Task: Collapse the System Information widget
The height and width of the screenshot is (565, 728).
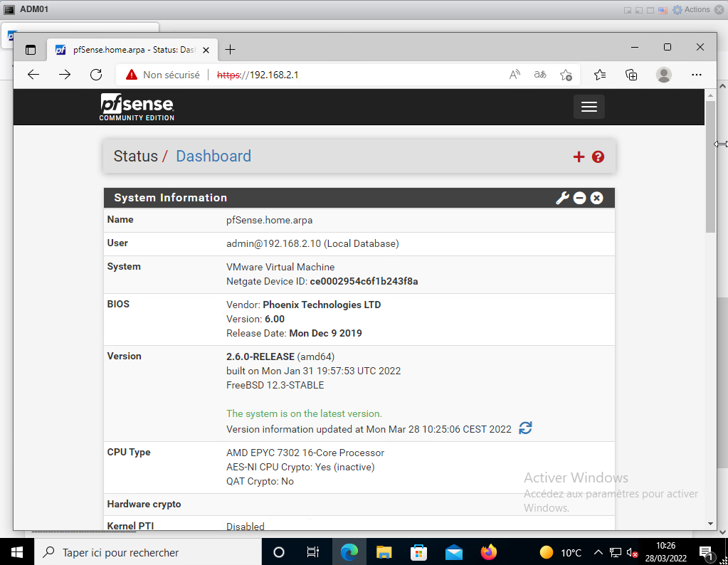Action: coord(579,198)
